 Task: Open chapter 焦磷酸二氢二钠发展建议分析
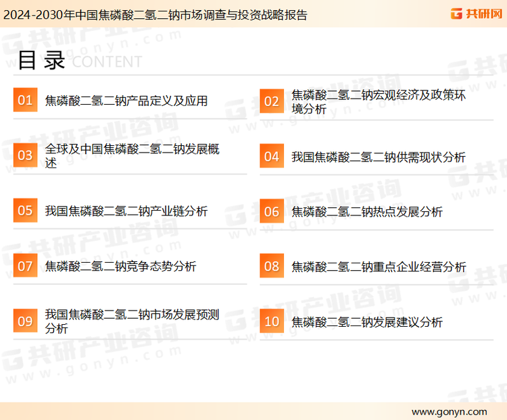pyautogui.click(x=366, y=322)
